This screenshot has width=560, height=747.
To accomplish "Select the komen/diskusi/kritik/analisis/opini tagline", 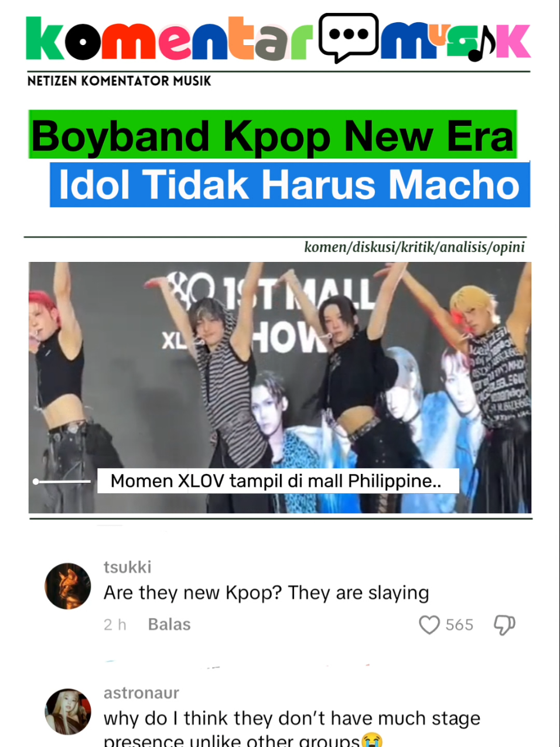I will [415, 247].
